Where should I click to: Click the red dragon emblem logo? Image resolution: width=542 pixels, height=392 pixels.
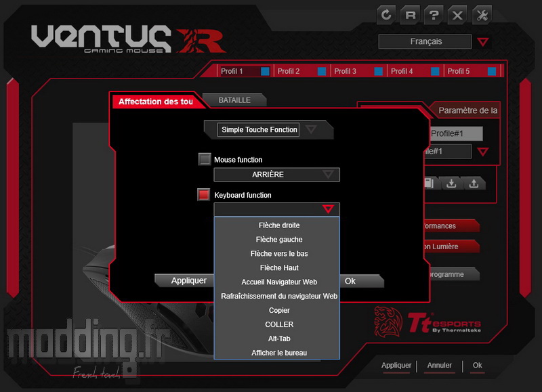coord(388,322)
